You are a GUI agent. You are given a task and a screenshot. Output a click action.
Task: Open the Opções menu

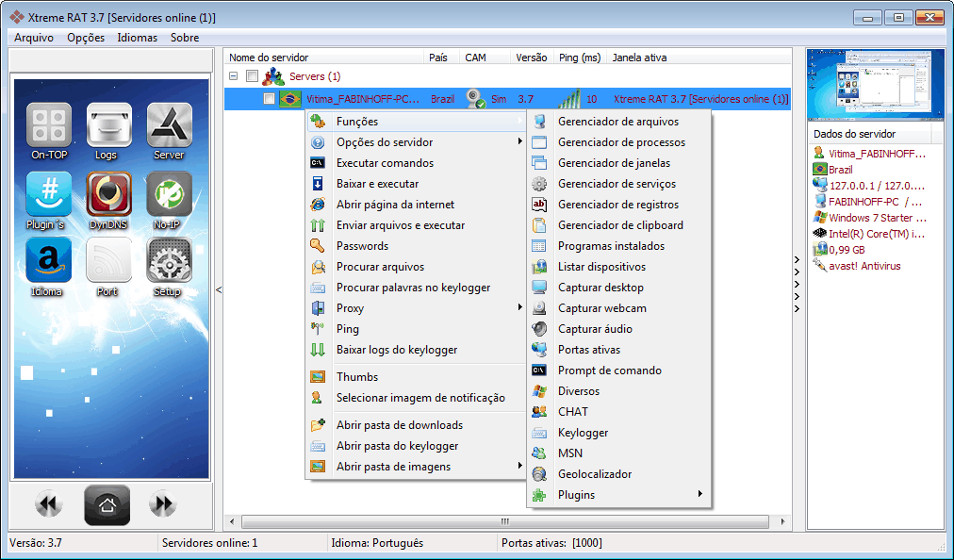click(x=86, y=38)
